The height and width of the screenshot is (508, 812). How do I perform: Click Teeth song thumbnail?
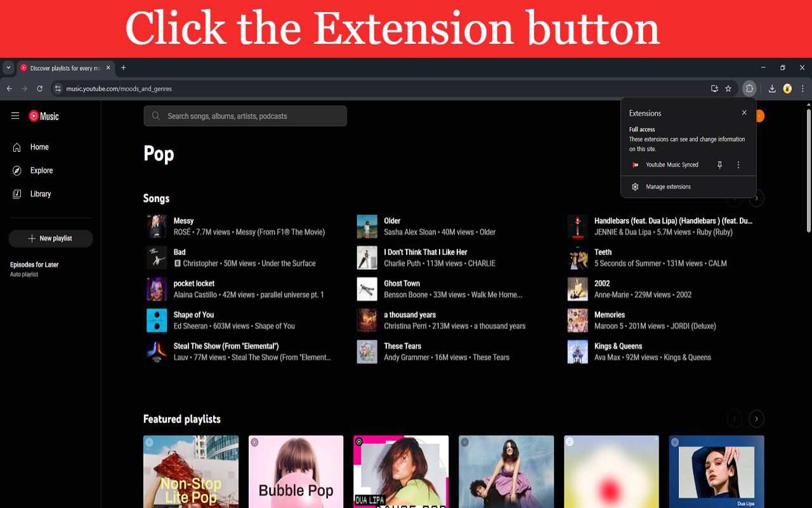[577, 258]
